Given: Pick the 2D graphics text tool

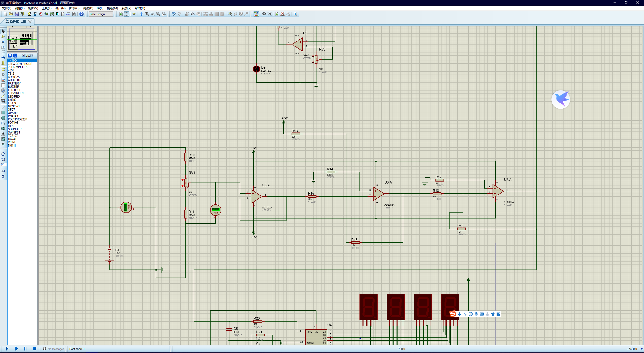Looking at the screenshot, I should click(3, 134).
